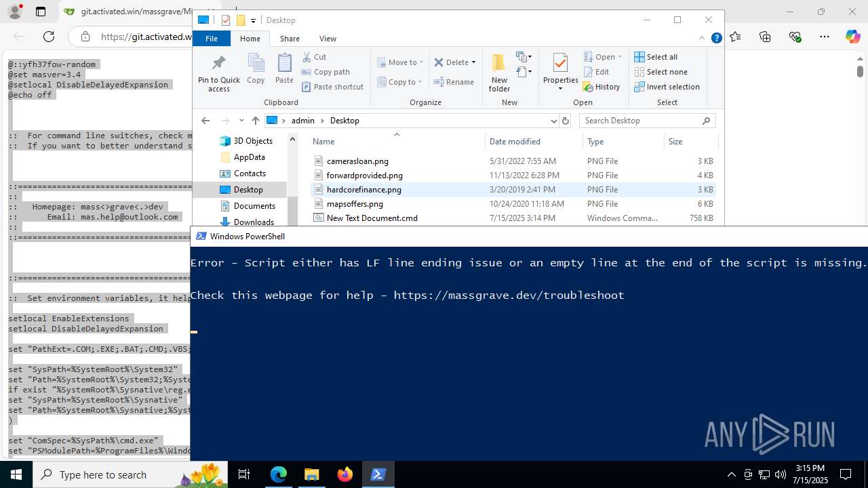
Task: Click the Windows Start button
Action: (16, 474)
